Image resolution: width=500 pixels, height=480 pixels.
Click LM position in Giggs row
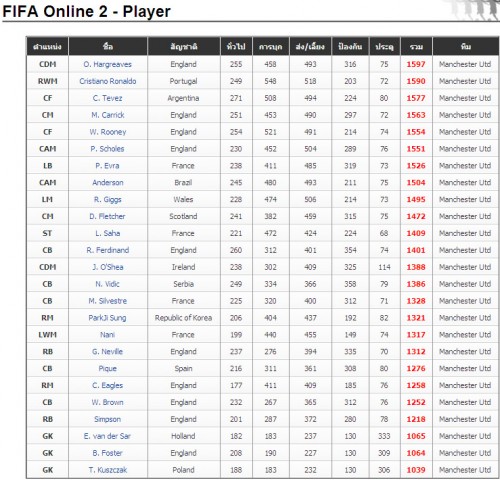tap(47, 200)
